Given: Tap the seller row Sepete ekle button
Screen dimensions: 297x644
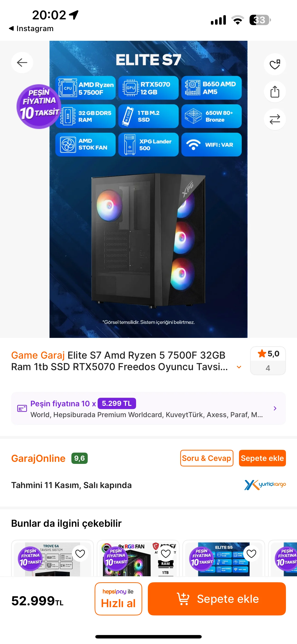Looking at the screenshot, I should coord(262,458).
